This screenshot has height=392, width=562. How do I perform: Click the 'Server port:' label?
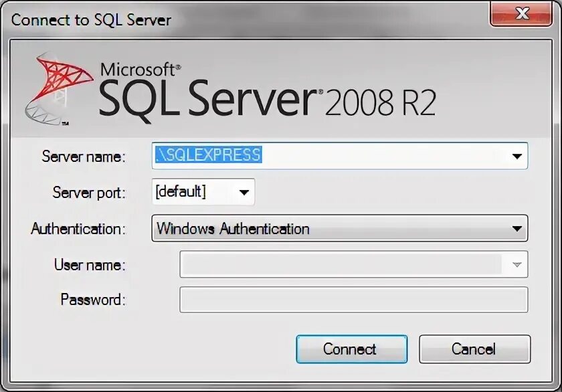point(89,193)
